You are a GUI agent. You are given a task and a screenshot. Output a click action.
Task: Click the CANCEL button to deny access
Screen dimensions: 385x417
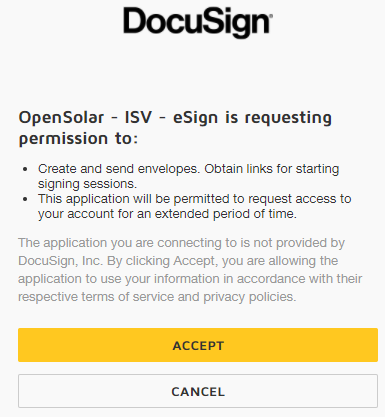pyautogui.click(x=198, y=391)
